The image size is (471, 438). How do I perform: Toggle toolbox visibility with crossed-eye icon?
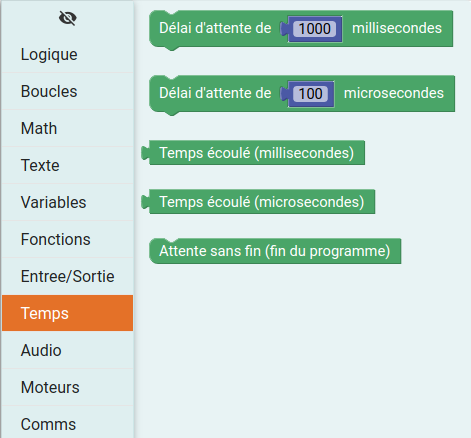coord(68,18)
